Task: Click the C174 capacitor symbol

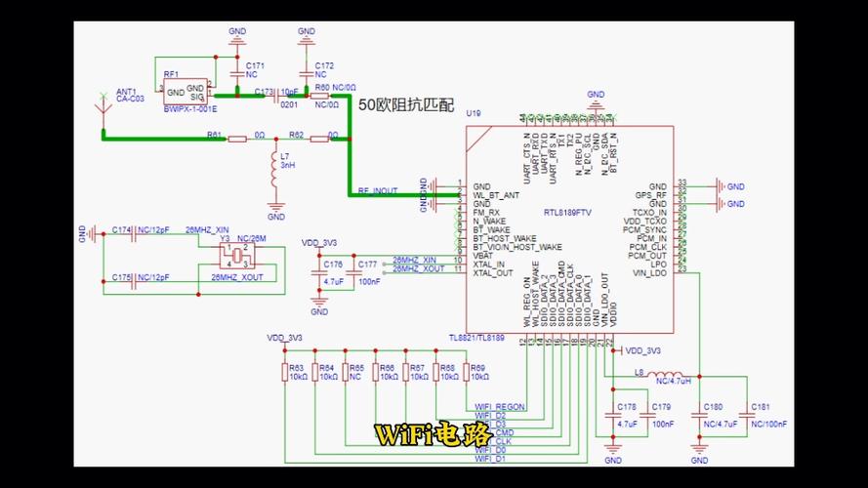Action: [x=134, y=235]
